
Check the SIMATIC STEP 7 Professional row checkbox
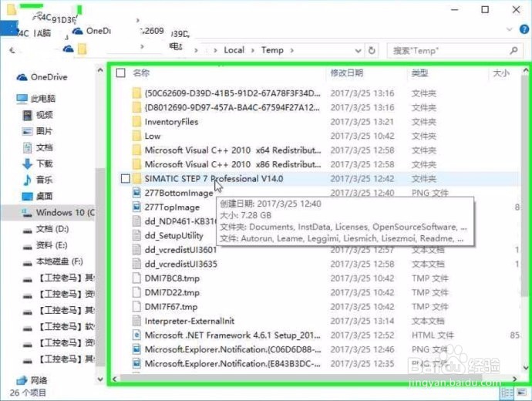125,178
